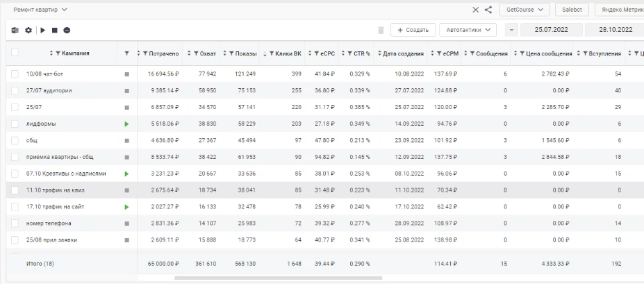The width and height of the screenshot is (644, 284).
Task: Open the 27/07 аудитории campaign
Action: coord(49,91)
